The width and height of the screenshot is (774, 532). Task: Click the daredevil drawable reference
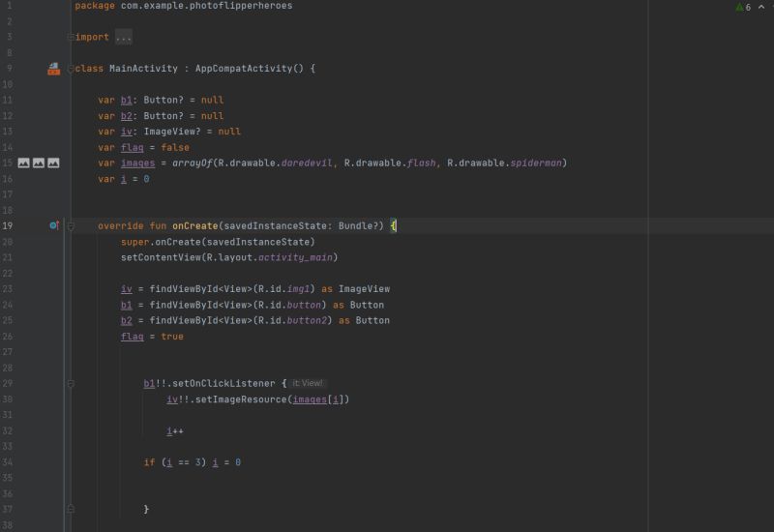(307, 163)
